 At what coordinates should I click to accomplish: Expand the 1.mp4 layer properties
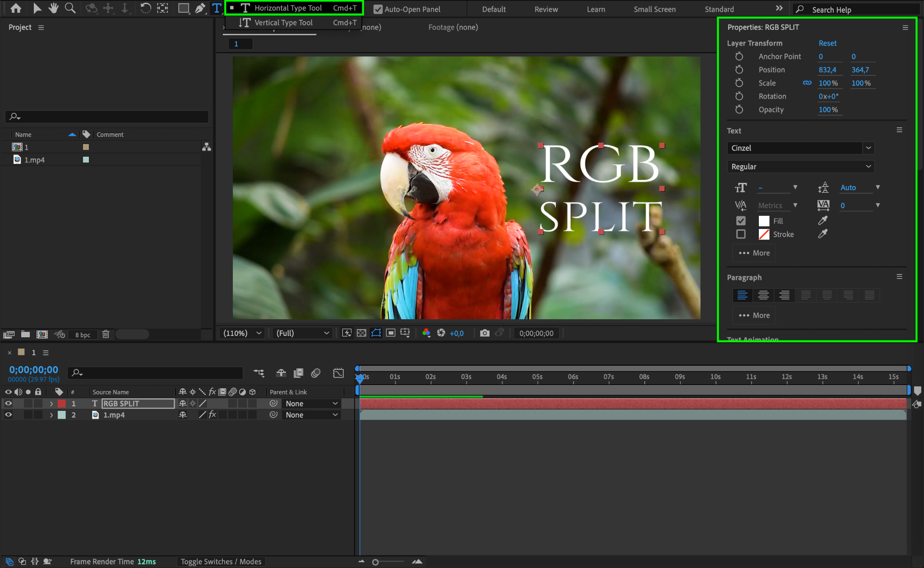click(51, 415)
